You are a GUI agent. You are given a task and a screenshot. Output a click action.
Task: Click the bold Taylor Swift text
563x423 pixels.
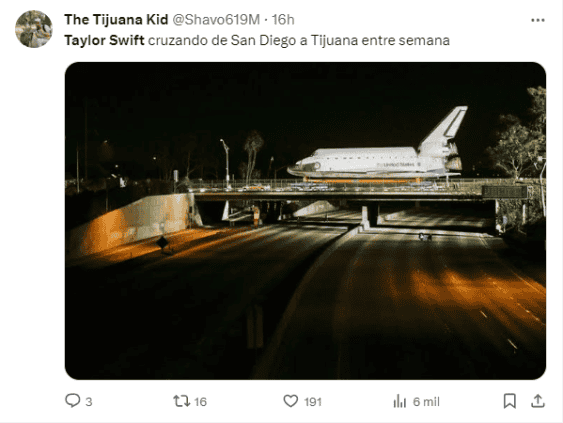click(x=104, y=40)
